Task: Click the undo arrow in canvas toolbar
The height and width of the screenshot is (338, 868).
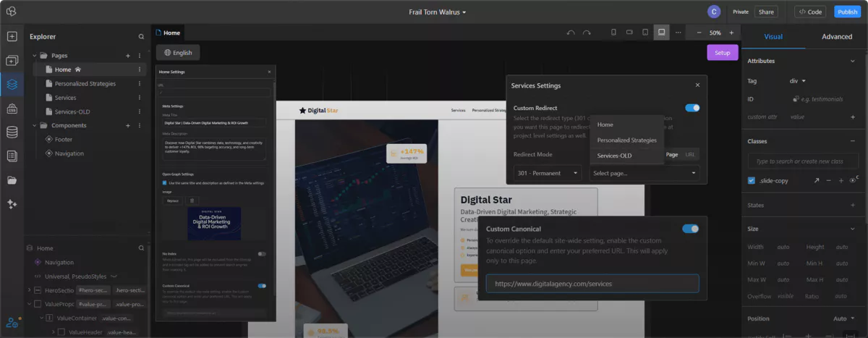Action: click(x=571, y=33)
